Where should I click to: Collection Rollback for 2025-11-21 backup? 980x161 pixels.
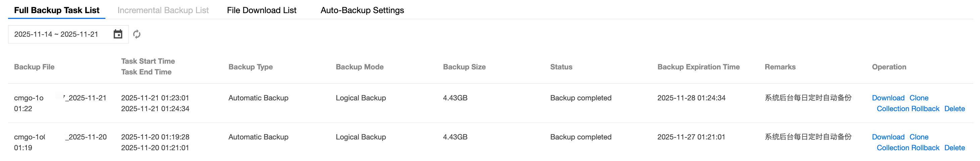(908, 109)
